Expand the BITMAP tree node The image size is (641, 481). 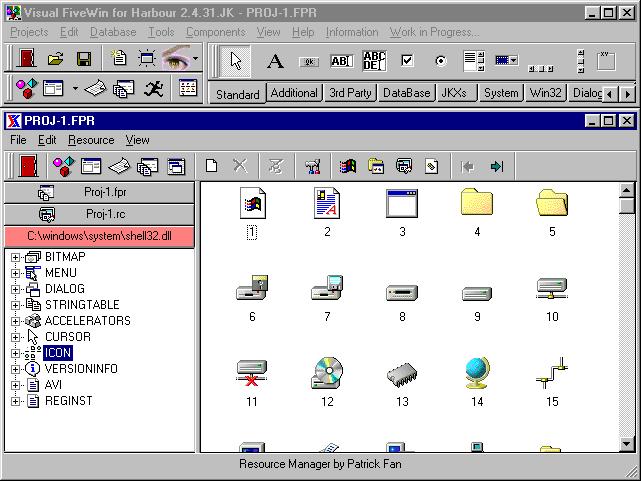(16, 257)
